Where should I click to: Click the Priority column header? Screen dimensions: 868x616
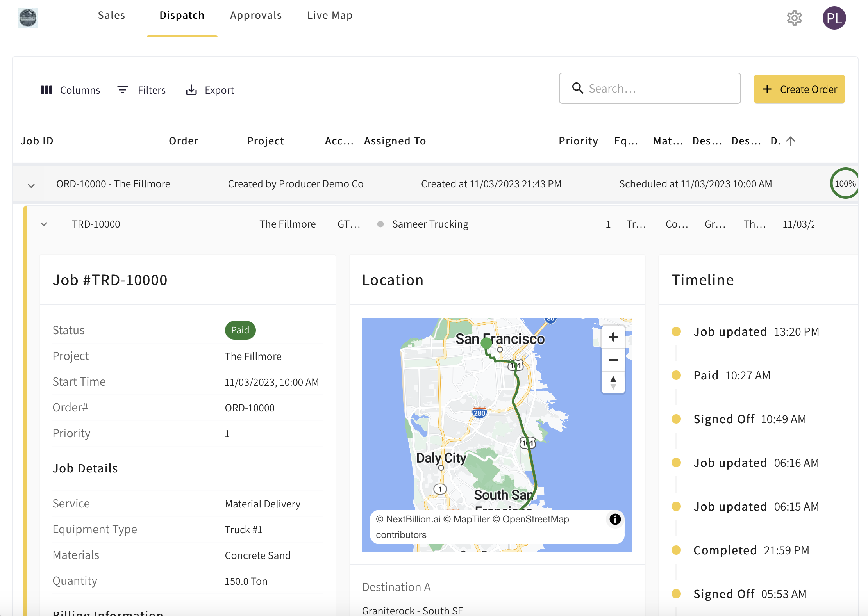click(578, 141)
